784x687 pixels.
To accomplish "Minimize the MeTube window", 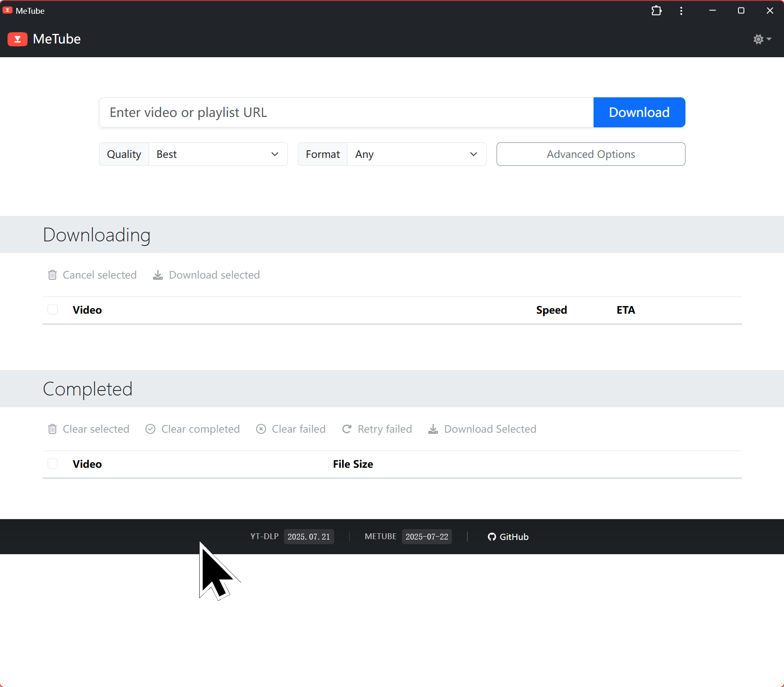I will click(713, 10).
